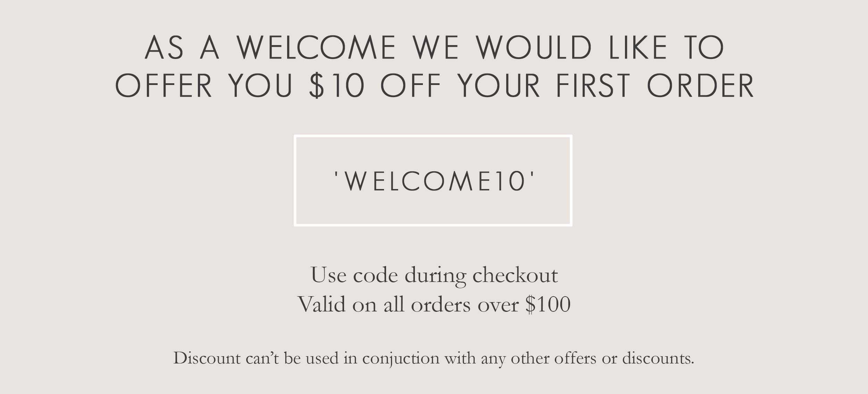Select the 'AS A WELCOME WE WOULD LIKE TO' heading line
This screenshot has height=394, width=868.
[434, 47]
